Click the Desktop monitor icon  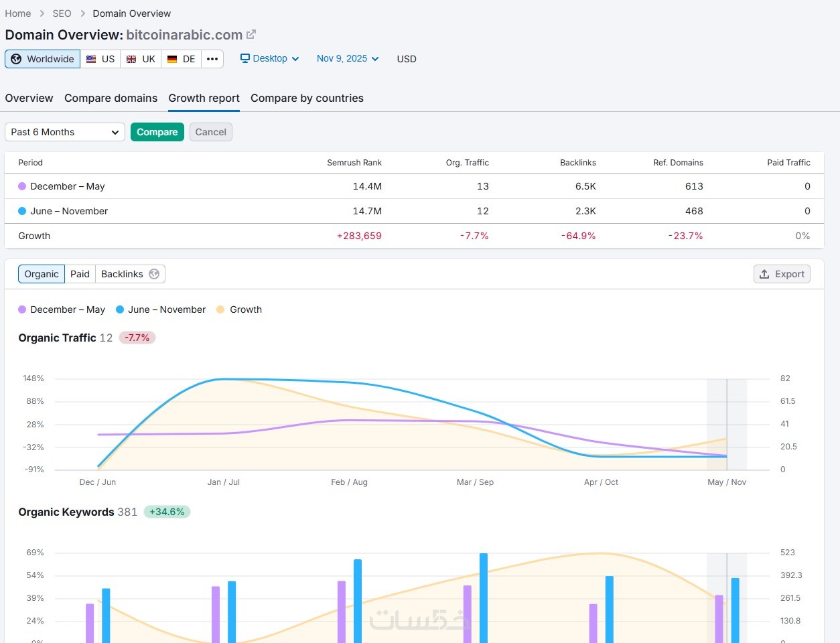(245, 58)
